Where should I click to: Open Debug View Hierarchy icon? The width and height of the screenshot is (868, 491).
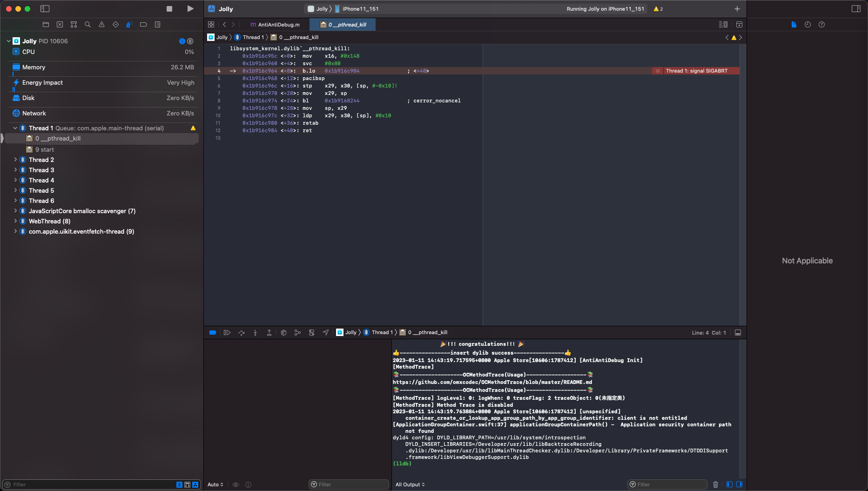(x=283, y=332)
